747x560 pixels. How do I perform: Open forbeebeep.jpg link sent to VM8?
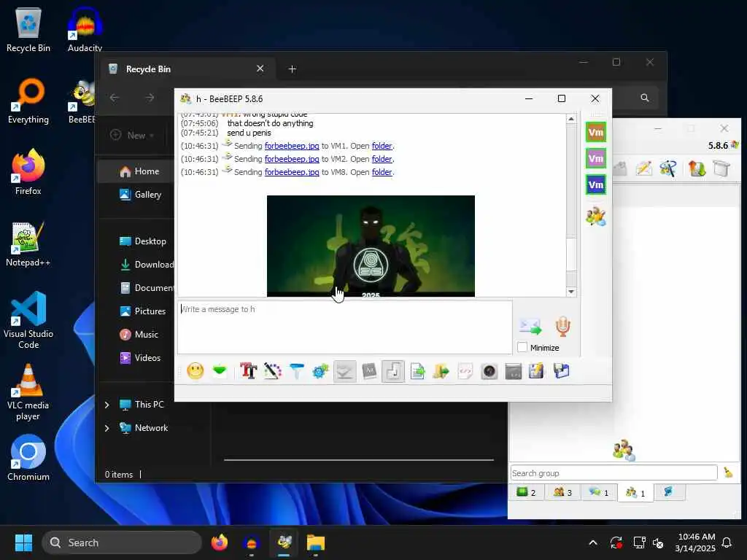[x=292, y=172]
